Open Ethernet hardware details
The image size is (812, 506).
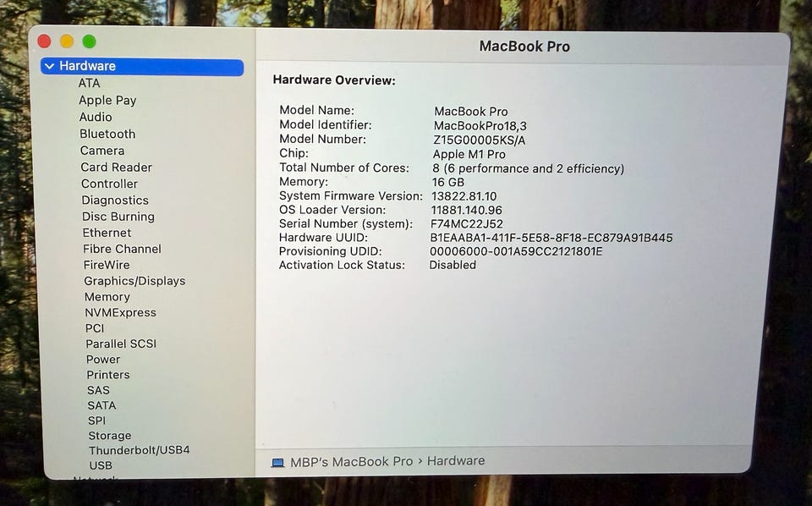coord(107,233)
